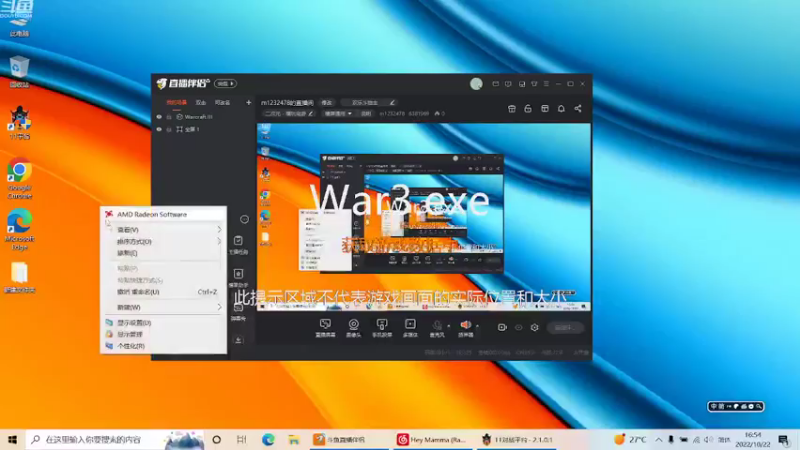Expand the arrow beside 新建(W)
The width and height of the screenshot is (800, 450).
click(219, 307)
